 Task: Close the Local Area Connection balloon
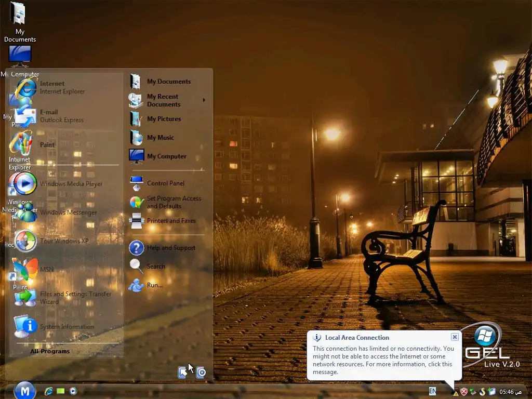tap(455, 337)
